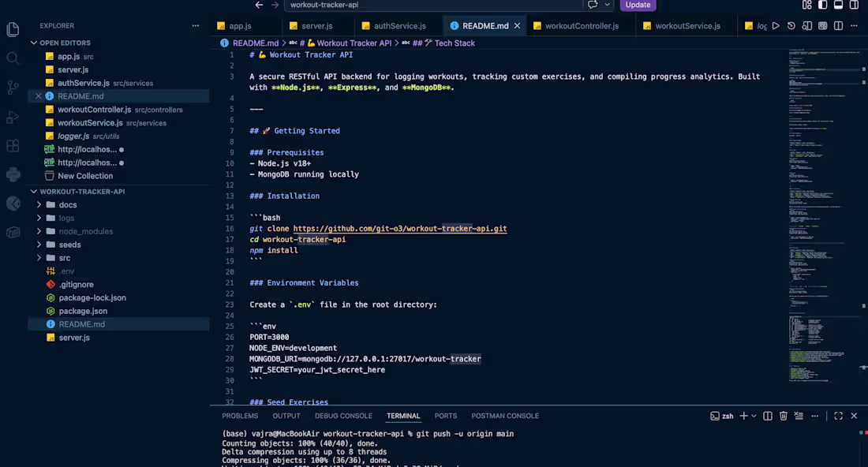The image size is (868, 467).
Task: Switch to the Postman Console tab
Action: pyautogui.click(x=505, y=416)
